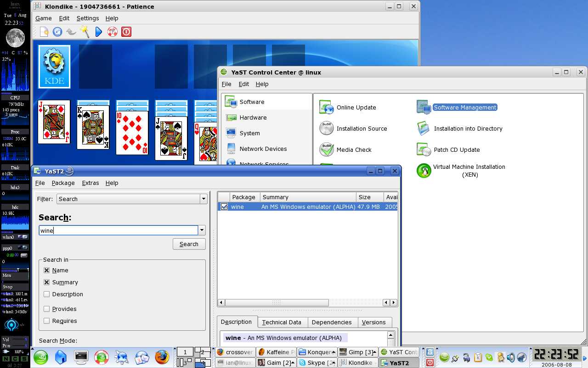
Task: Click the Search button in YaST2
Action: tap(189, 244)
